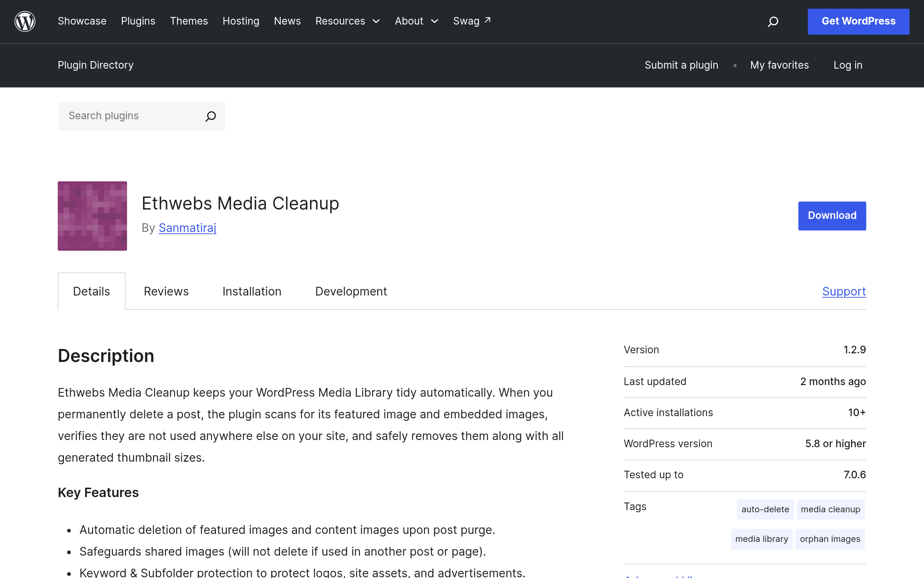The image size is (924, 578).
Task: Click the Description heading
Action: coord(106,355)
